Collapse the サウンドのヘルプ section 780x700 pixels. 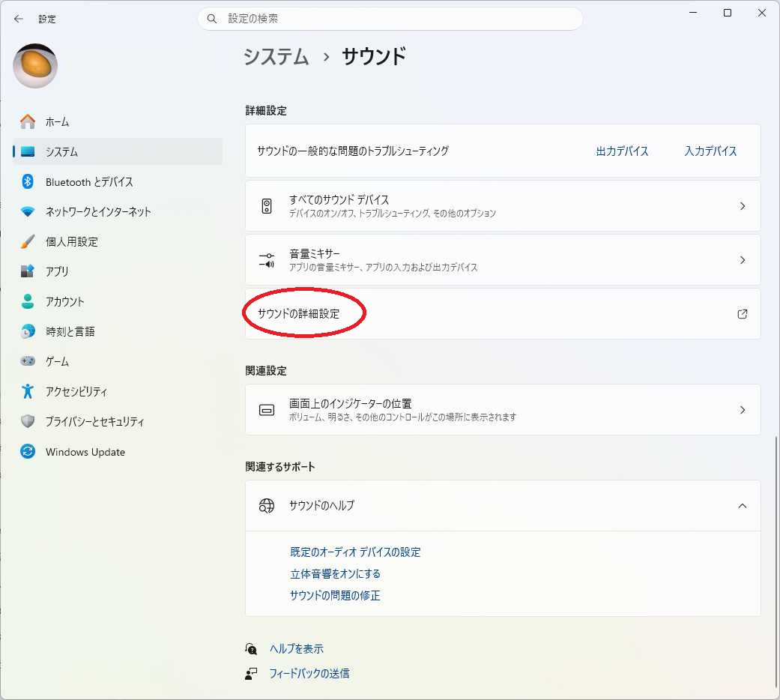743,505
